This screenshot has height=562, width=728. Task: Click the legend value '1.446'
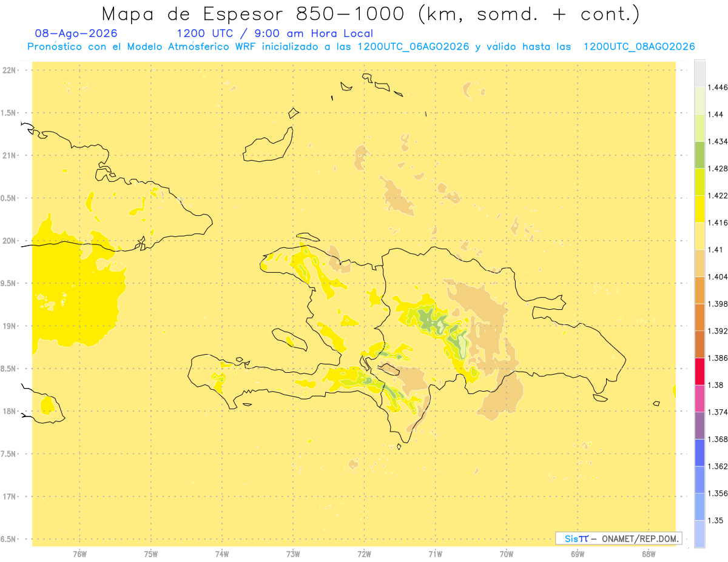(718, 87)
